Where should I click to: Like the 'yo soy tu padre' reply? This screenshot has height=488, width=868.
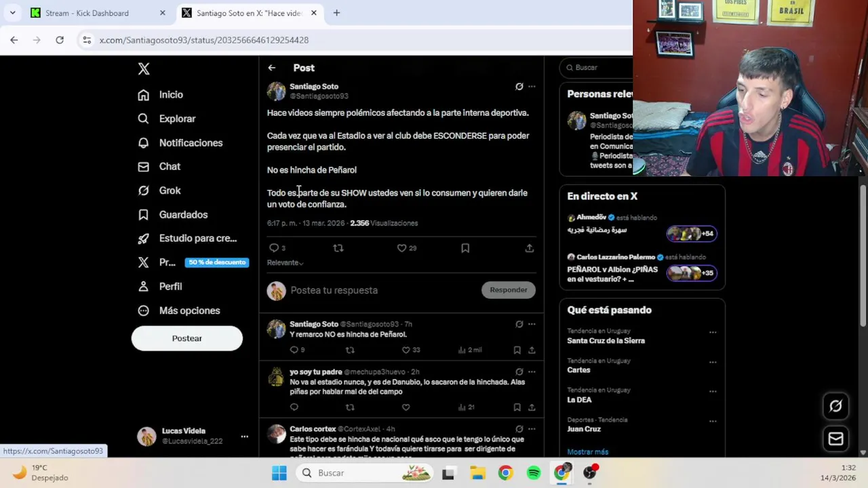click(406, 407)
